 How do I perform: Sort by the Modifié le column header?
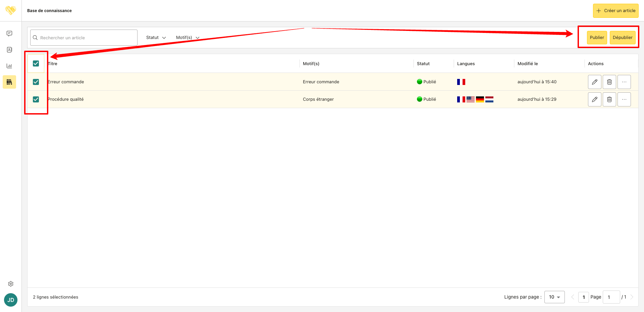click(x=528, y=63)
